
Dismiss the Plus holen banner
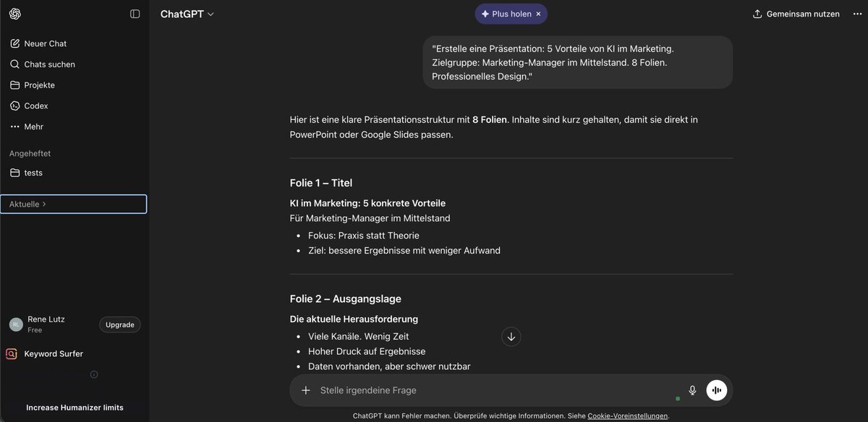pyautogui.click(x=538, y=14)
